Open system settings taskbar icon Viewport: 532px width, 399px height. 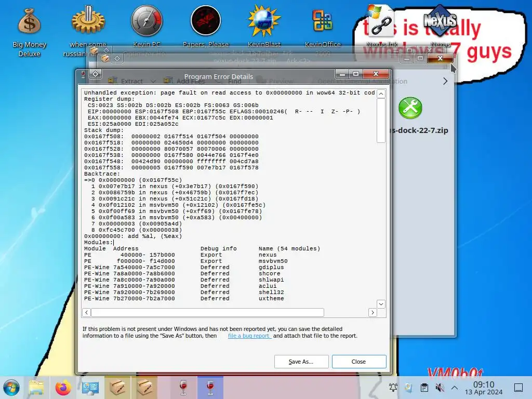tap(90, 388)
